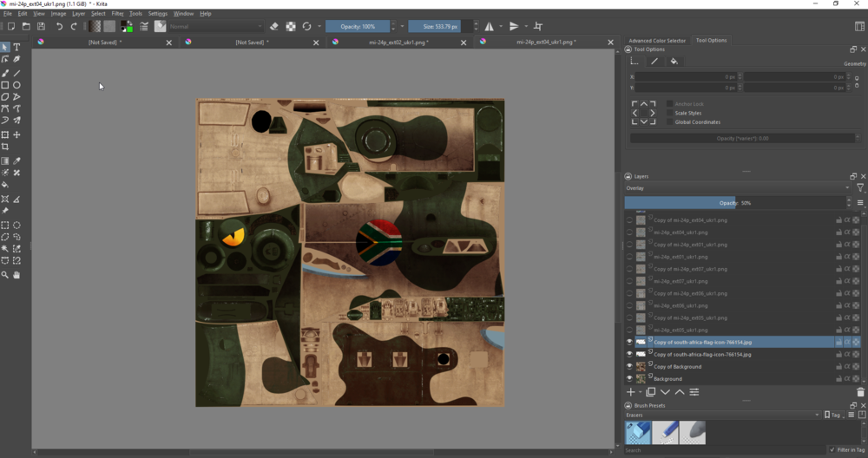The height and width of the screenshot is (458, 868).
Task: Enable the Global Coordinates checkbox
Action: point(670,122)
